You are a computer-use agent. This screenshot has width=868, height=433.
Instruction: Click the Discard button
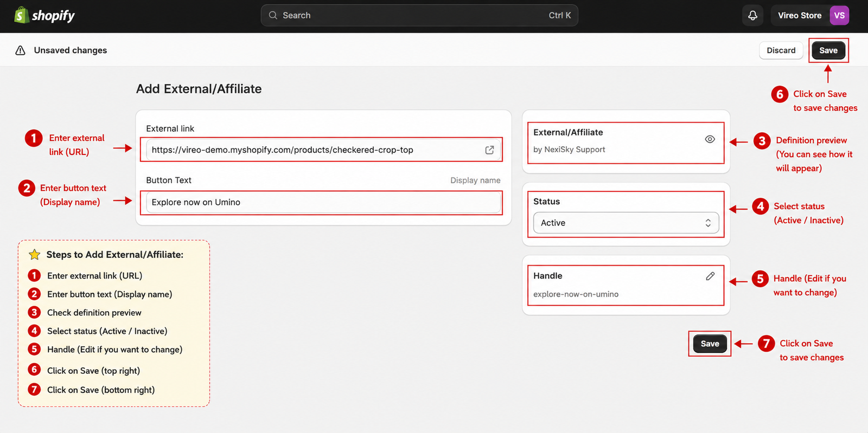781,50
